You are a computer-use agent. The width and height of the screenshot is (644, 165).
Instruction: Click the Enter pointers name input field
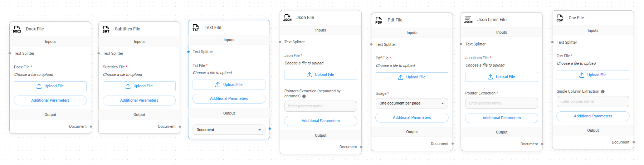320,106
